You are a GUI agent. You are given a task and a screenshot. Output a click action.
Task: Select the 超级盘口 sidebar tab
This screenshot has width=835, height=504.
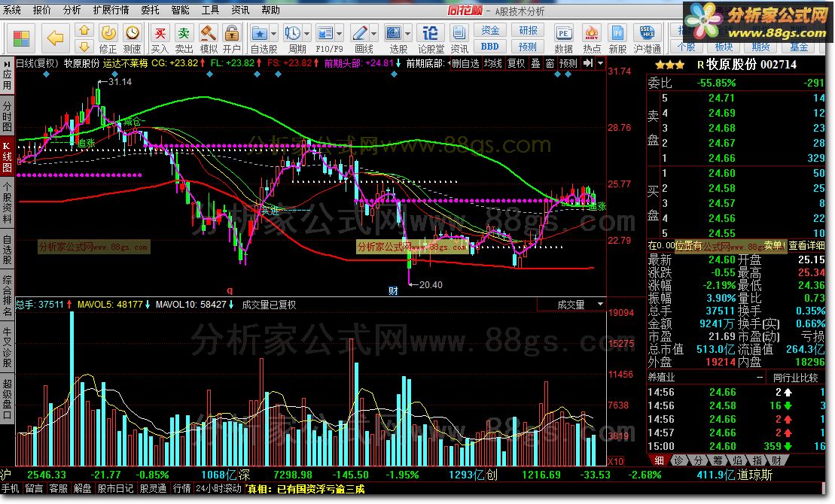point(7,399)
